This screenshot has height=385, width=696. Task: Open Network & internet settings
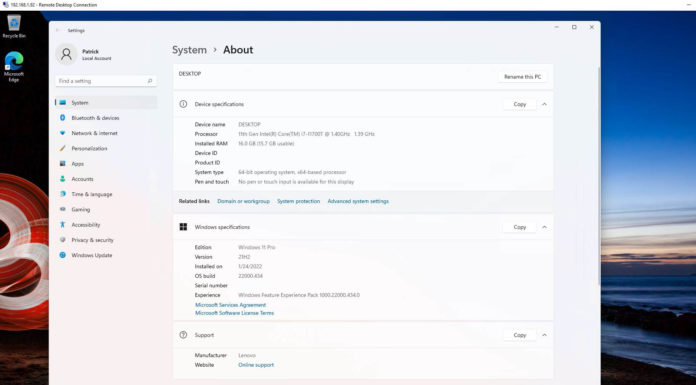106,133
